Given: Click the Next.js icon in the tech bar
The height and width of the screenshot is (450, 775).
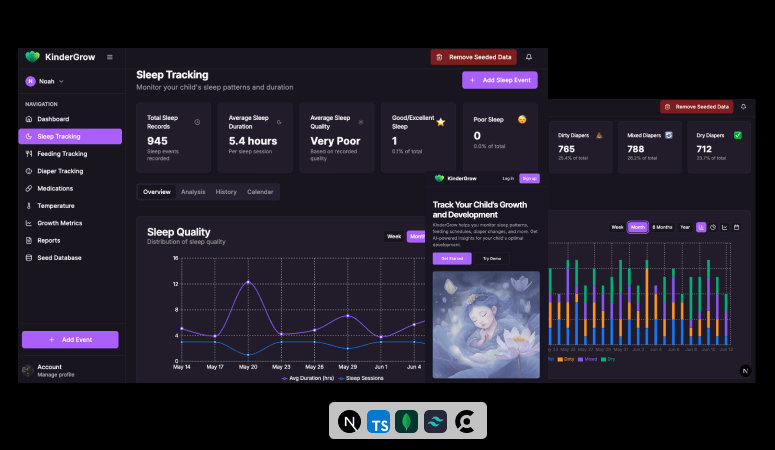Looking at the screenshot, I should [349, 421].
